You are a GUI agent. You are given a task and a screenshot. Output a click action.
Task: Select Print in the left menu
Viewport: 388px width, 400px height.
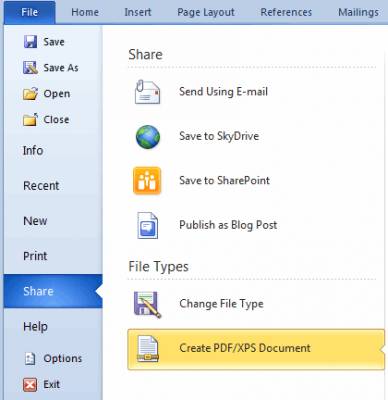coord(35,256)
